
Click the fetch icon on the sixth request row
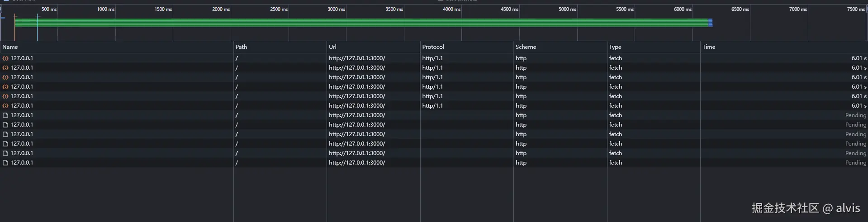(5, 106)
